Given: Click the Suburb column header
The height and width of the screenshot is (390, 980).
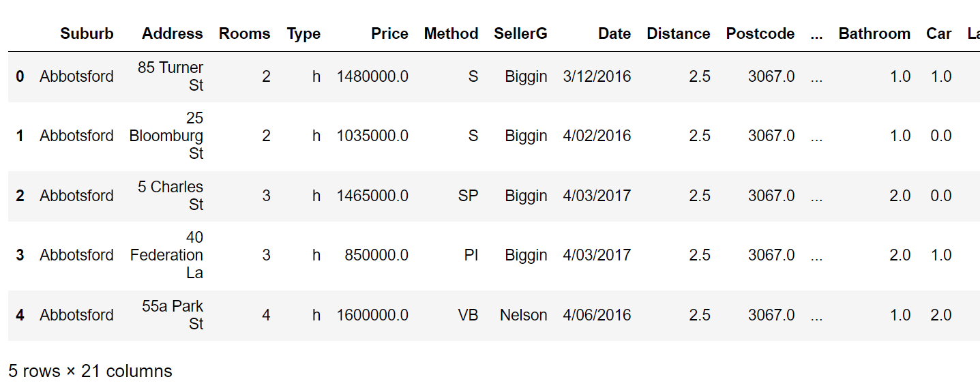Looking at the screenshot, I should coord(87,33).
